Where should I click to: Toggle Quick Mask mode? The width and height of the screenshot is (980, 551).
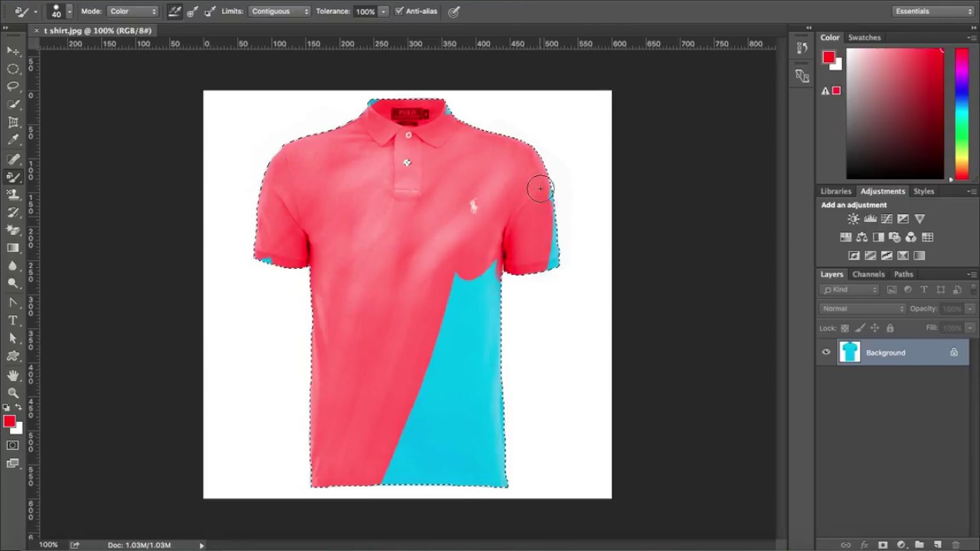pyautogui.click(x=13, y=445)
